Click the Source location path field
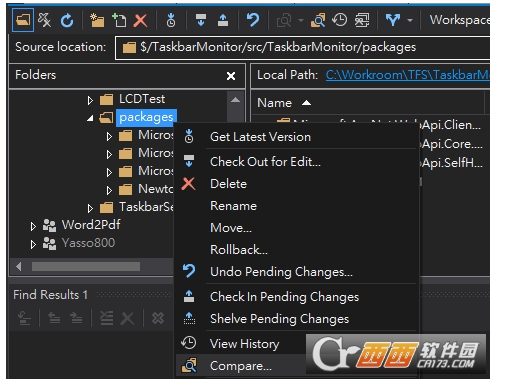The image size is (506, 384). pyautogui.click(x=303, y=48)
